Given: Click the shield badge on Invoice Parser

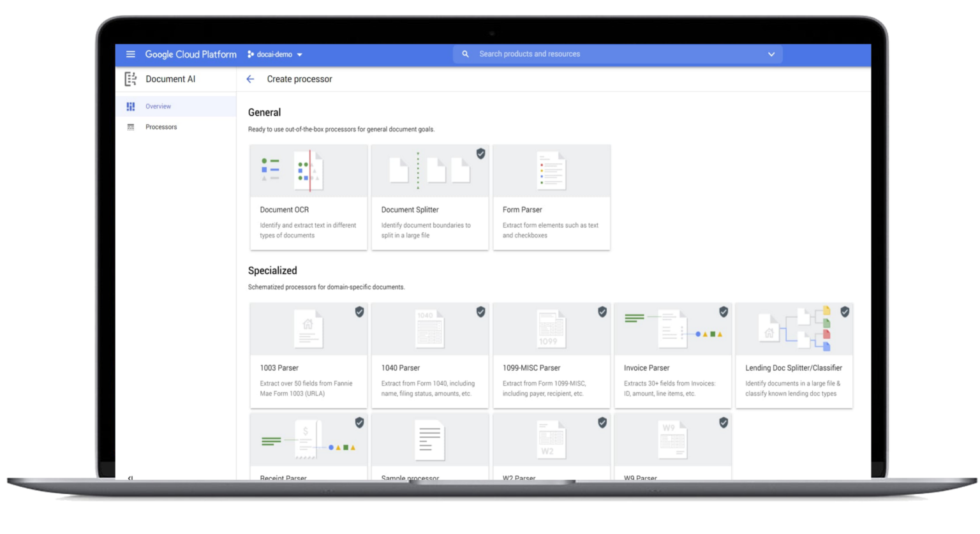Looking at the screenshot, I should coord(724,312).
